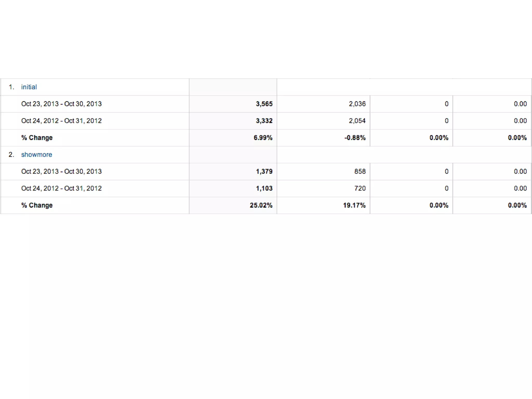The height and width of the screenshot is (399, 532).
Task: Click the 858 cell
Action: coord(360,171)
